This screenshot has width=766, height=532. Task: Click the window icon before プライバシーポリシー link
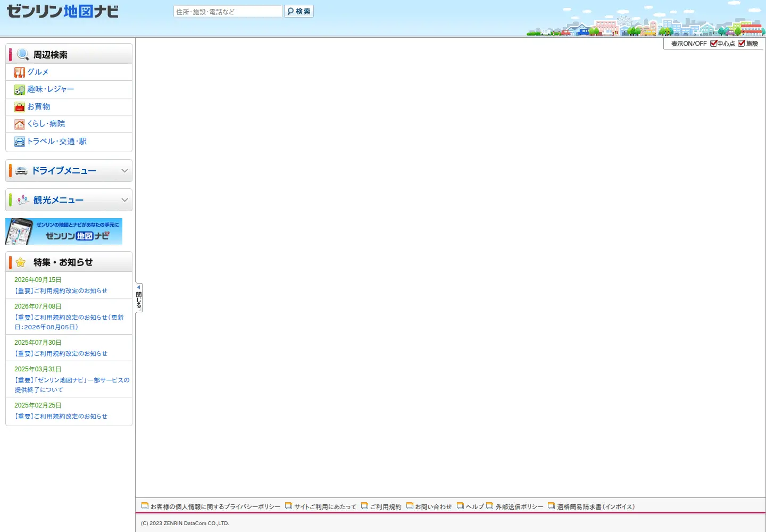[x=145, y=506]
